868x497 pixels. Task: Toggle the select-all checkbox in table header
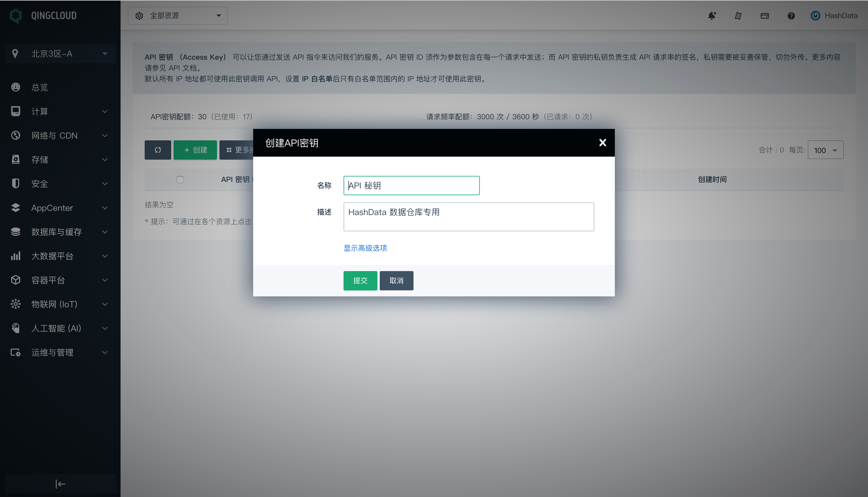click(180, 180)
